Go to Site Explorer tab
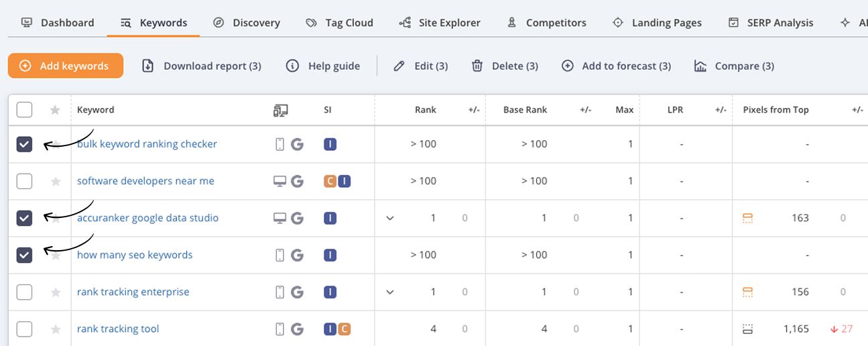868x346 pixels. tap(440, 22)
